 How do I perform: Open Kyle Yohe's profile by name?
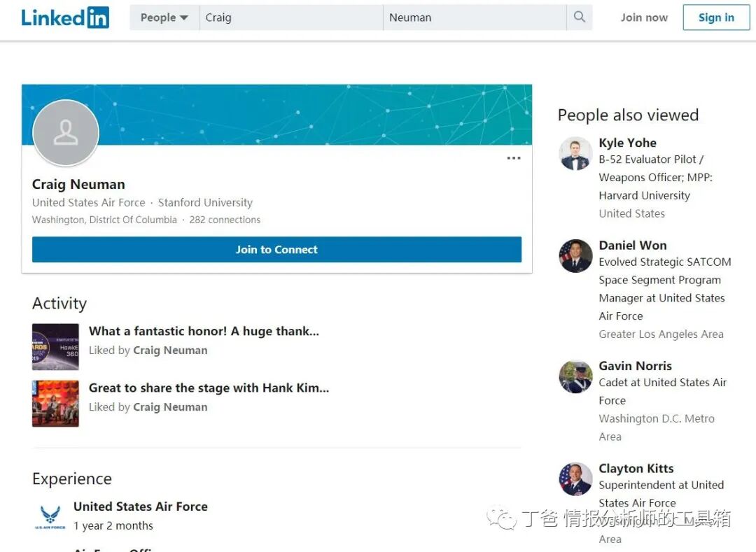pos(628,143)
